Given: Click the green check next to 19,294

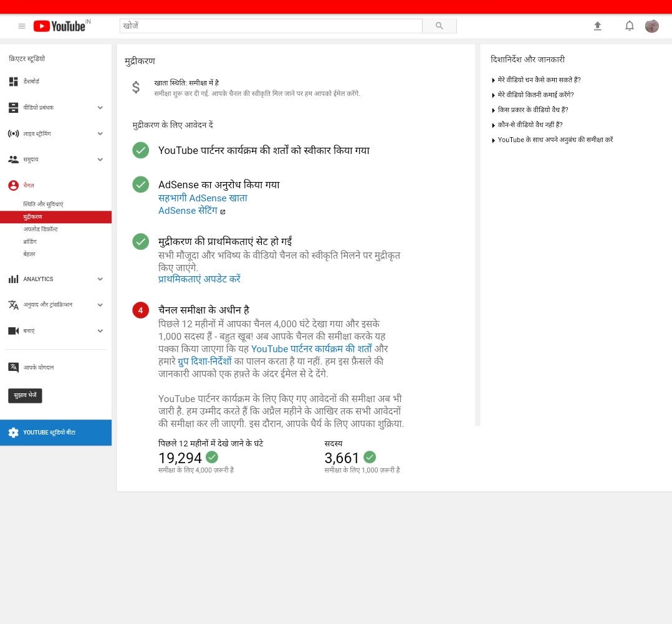Looking at the screenshot, I should click(x=212, y=458).
